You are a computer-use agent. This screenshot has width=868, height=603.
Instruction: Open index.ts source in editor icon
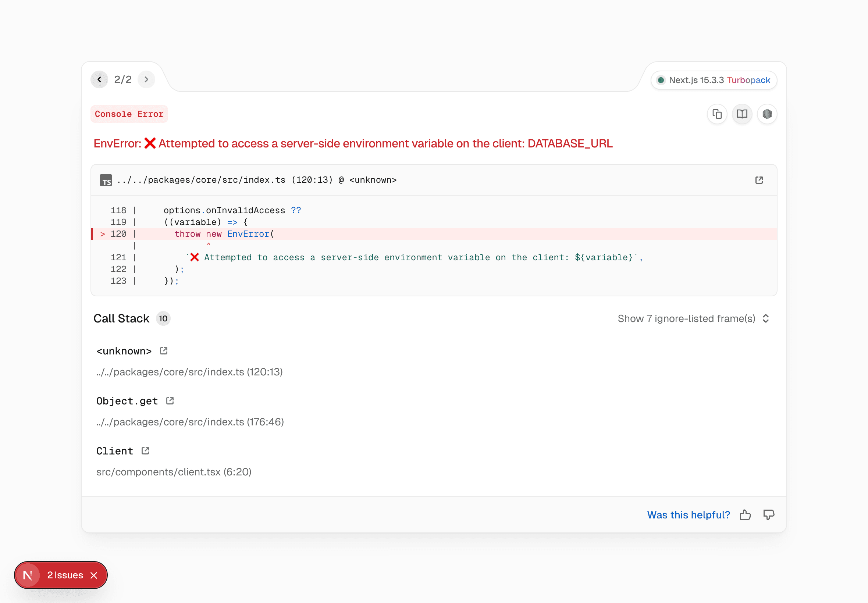point(759,180)
